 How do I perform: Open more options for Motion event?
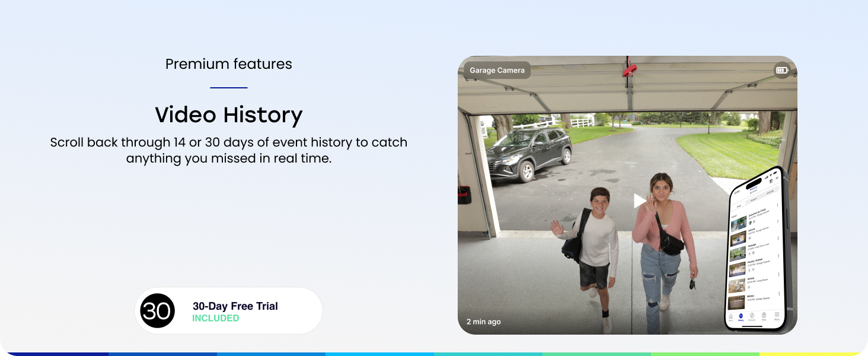coord(779,294)
